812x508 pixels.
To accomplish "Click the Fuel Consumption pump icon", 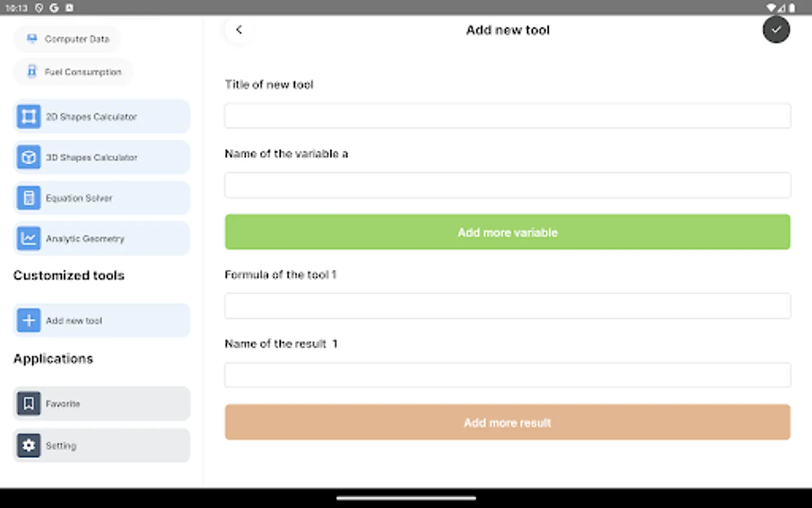I will coord(31,72).
